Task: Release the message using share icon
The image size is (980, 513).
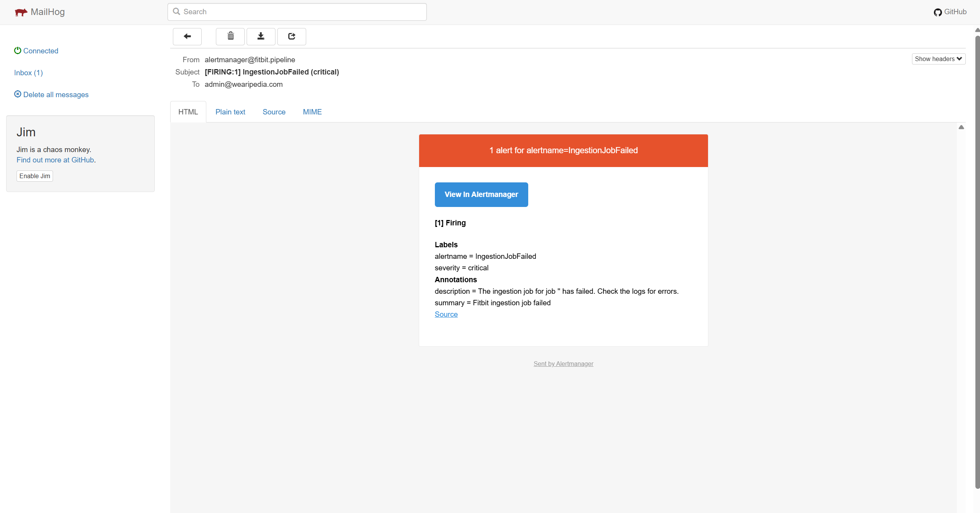Action: tap(292, 36)
